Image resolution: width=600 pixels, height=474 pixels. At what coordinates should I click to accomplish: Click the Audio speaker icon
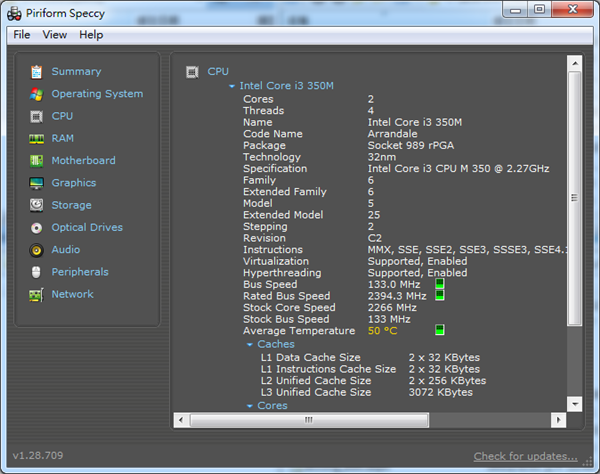tap(36, 250)
